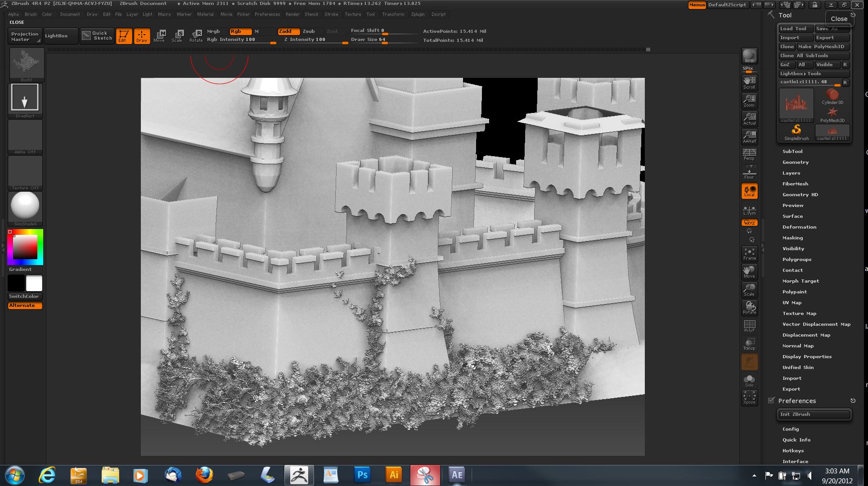
Task: Click the Frame mesh icon
Action: pos(749,254)
